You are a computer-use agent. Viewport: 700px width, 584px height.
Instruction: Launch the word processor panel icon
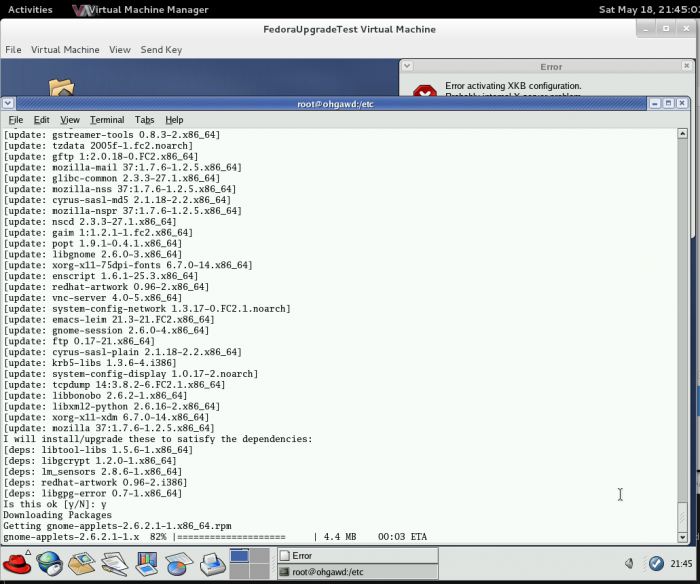(x=115, y=565)
